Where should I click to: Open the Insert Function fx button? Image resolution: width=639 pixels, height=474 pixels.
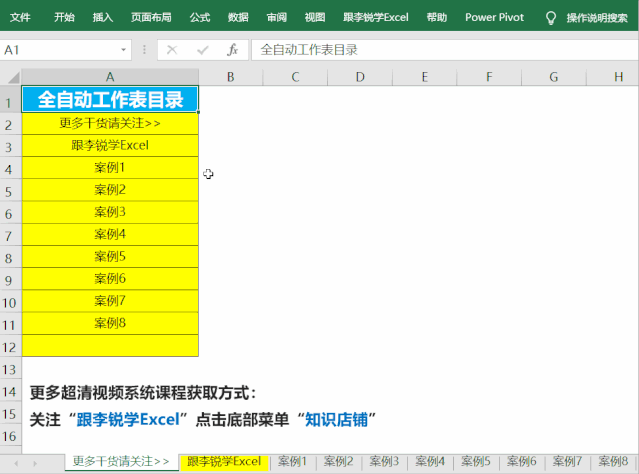[233, 50]
